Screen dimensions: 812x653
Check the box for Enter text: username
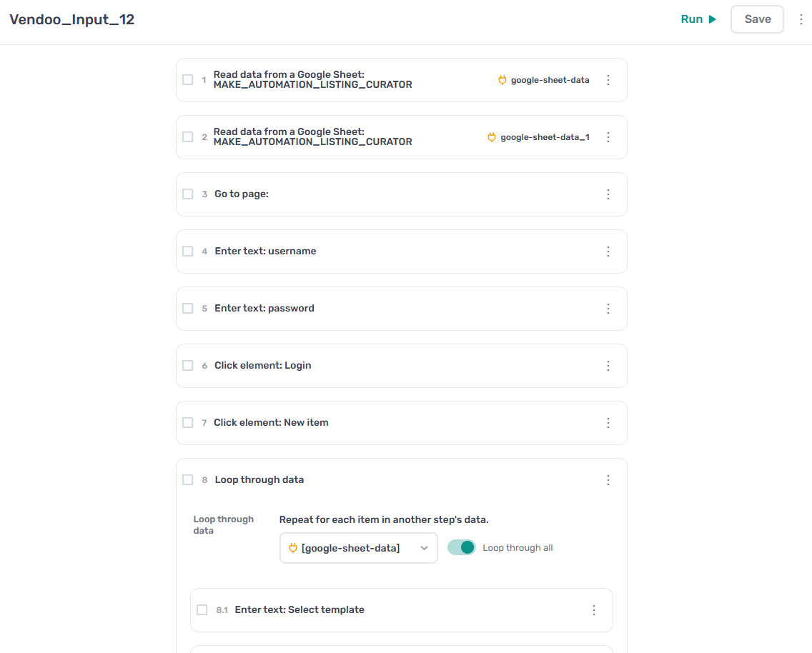click(x=188, y=251)
